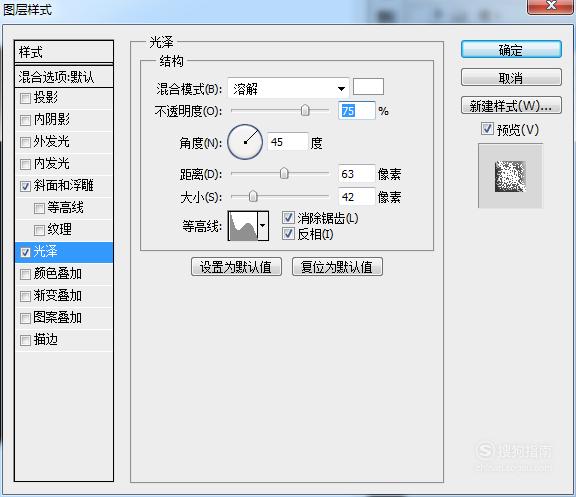Click the 不透明度 opacity slider handle
This screenshot has width=576, height=497.
pyautogui.click(x=305, y=110)
